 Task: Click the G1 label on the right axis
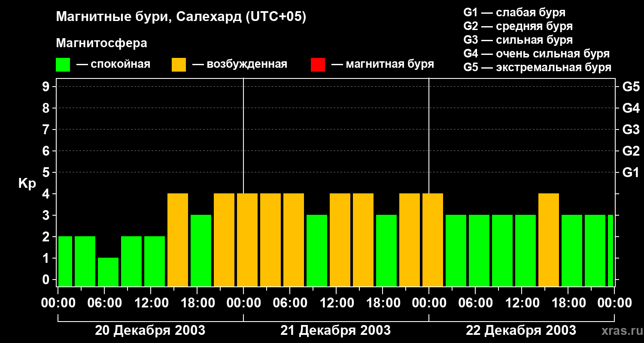(x=631, y=172)
